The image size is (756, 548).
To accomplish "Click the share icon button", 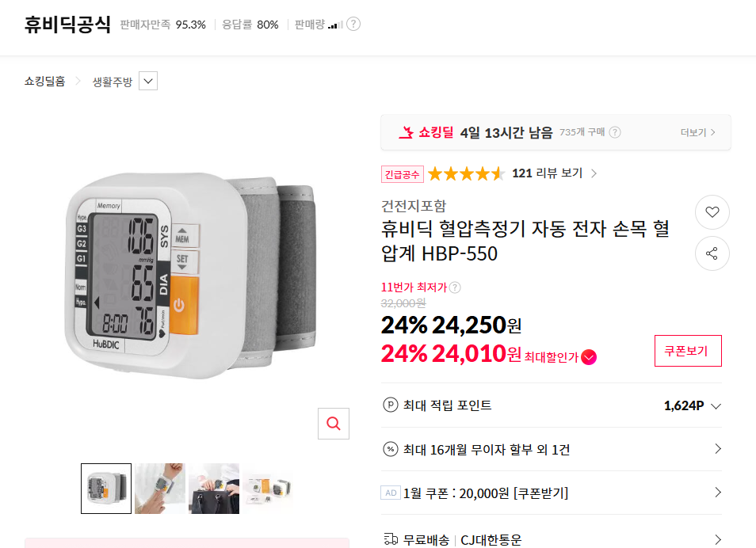I will click(x=712, y=253).
